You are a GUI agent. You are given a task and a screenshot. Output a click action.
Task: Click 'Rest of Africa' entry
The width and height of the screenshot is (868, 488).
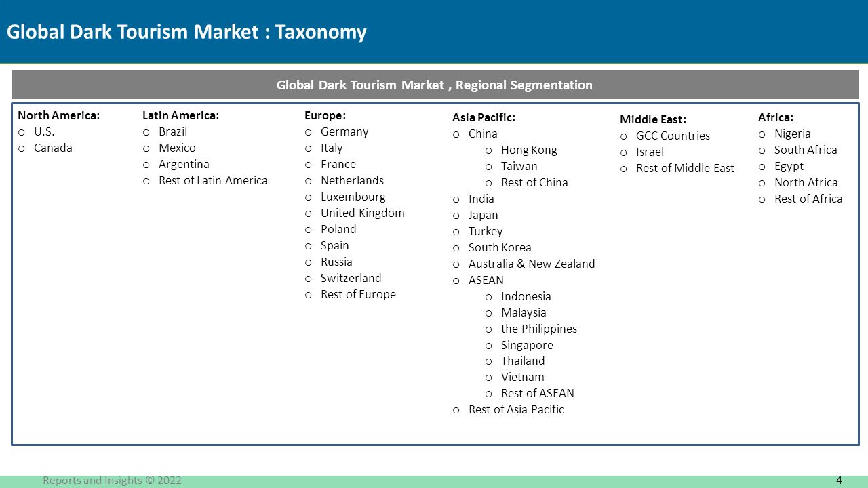point(808,199)
